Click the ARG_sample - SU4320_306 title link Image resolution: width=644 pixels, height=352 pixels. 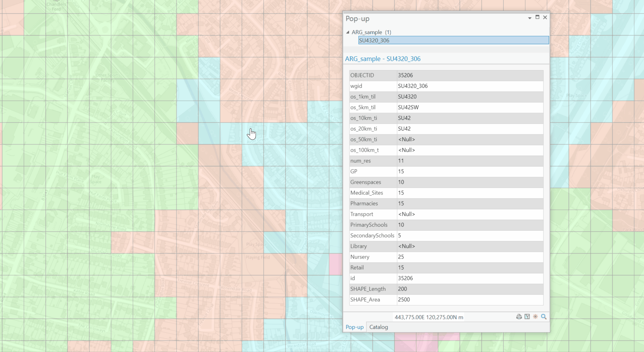383,59
